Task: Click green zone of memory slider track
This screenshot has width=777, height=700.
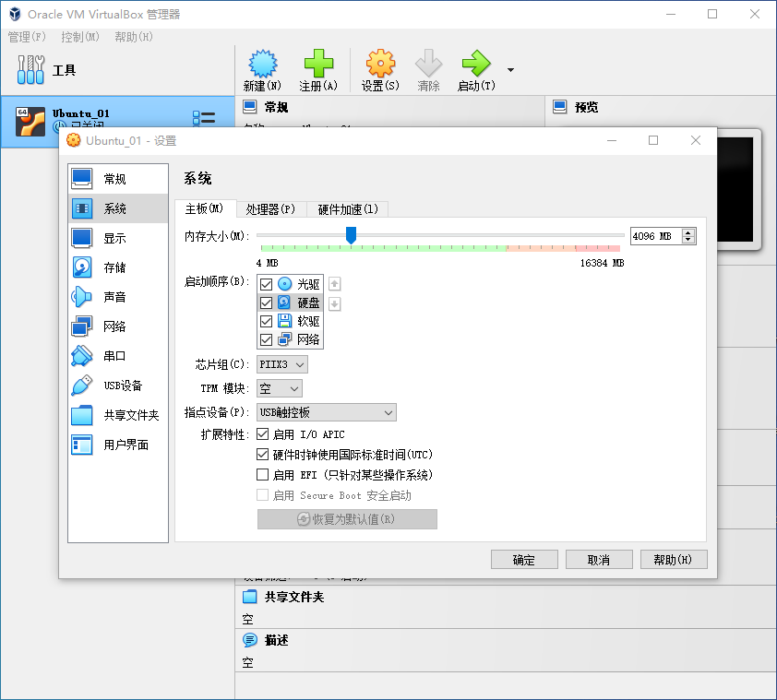Action: click(x=383, y=248)
